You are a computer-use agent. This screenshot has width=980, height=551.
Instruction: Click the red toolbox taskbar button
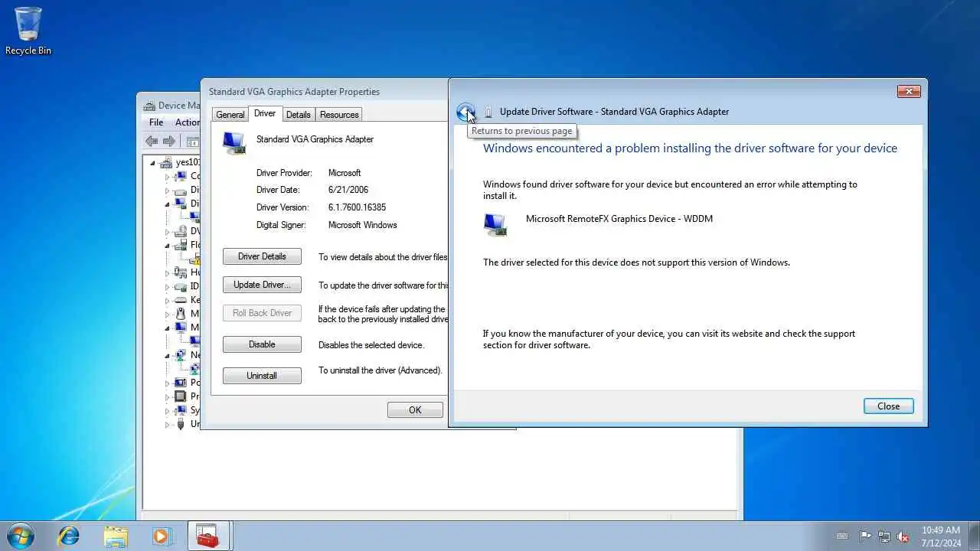[208, 536]
